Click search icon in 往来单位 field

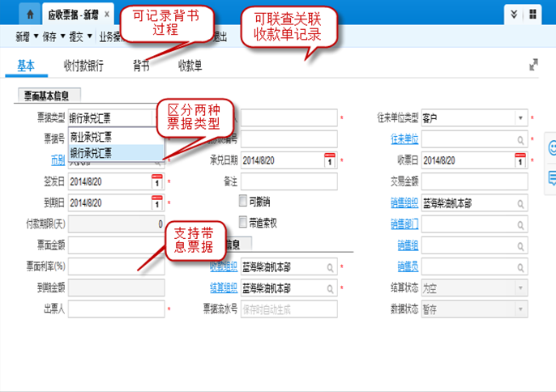point(520,139)
